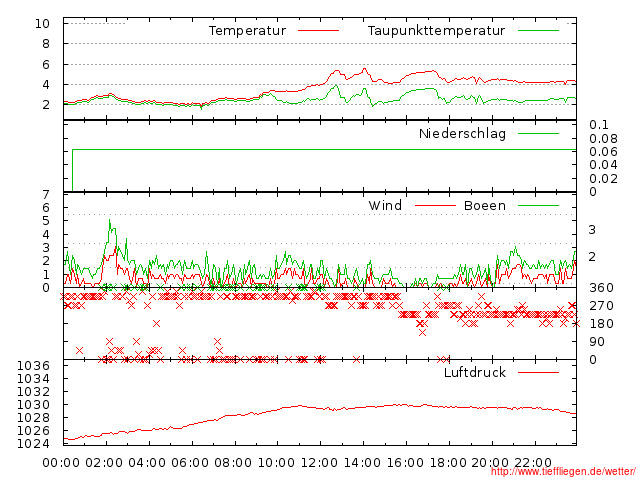Viewport: 640px width, 480px height.
Task: Click the Taupunkttemperatur legend label
Action: (x=436, y=31)
